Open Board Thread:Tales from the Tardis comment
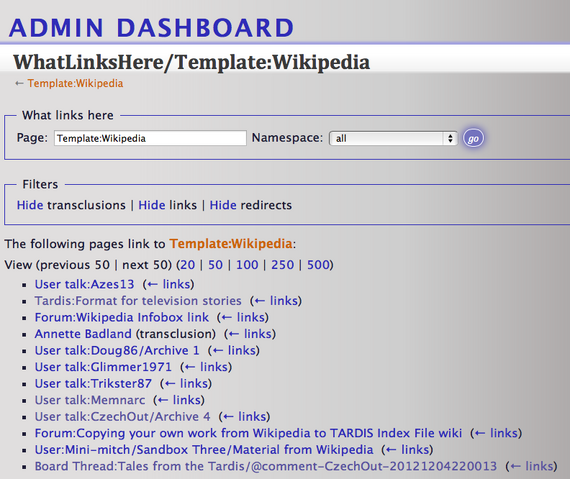 point(266,466)
